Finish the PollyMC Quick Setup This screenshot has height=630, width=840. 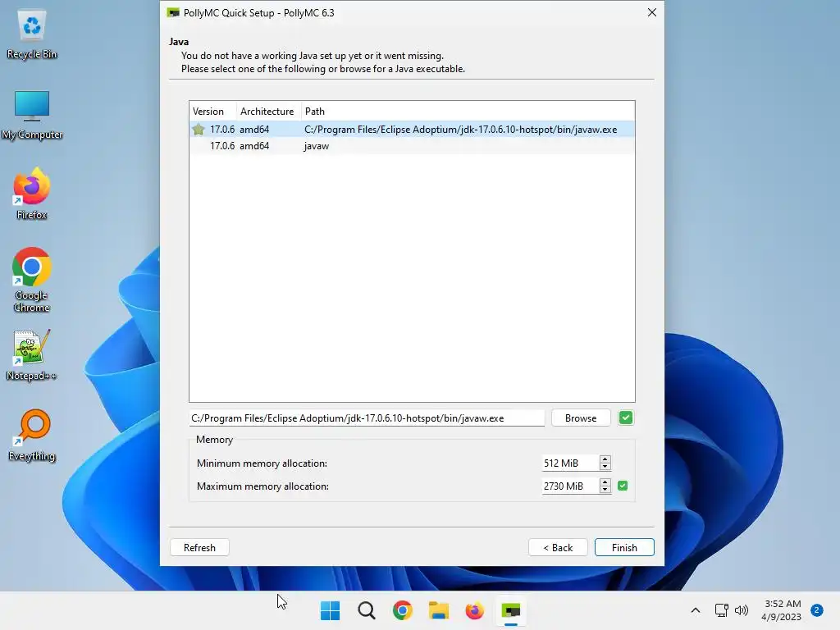click(x=624, y=547)
